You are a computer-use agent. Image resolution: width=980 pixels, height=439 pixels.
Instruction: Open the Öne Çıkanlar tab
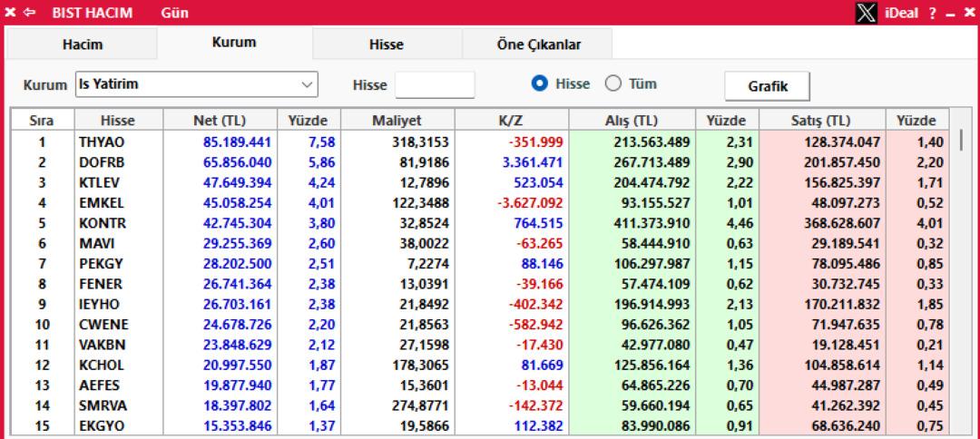point(538,44)
